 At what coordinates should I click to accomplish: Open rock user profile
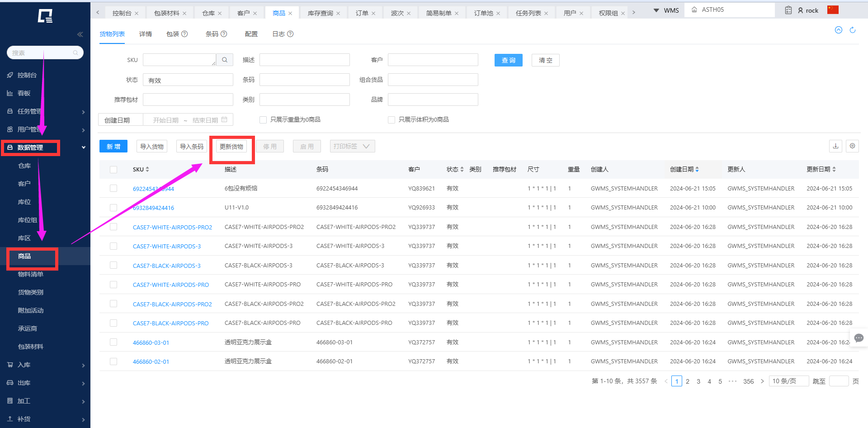pos(808,10)
